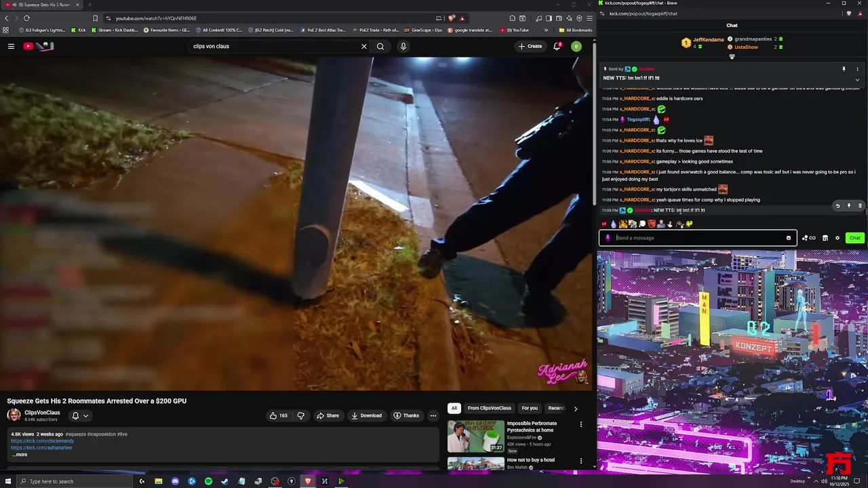This screenshot has height=488, width=868.
Task: Start voice search with the microphone
Action: pyautogui.click(x=403, y=46)
